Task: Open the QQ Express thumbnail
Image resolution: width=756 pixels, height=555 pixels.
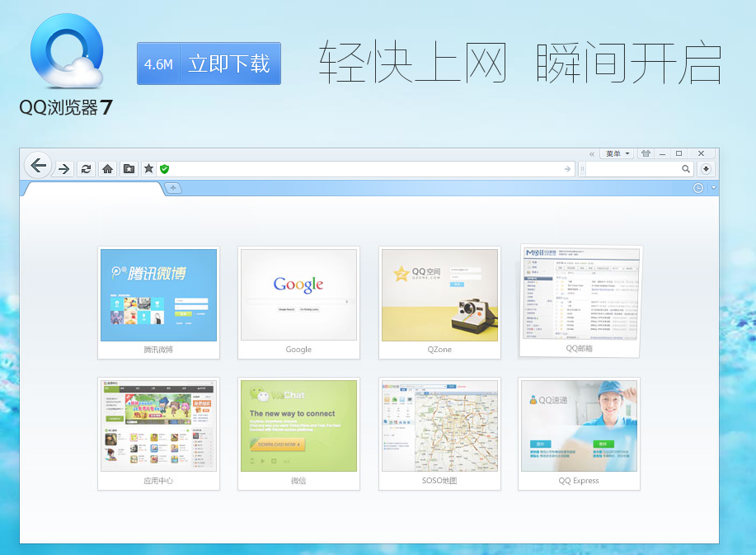Action: pos(579,434)
